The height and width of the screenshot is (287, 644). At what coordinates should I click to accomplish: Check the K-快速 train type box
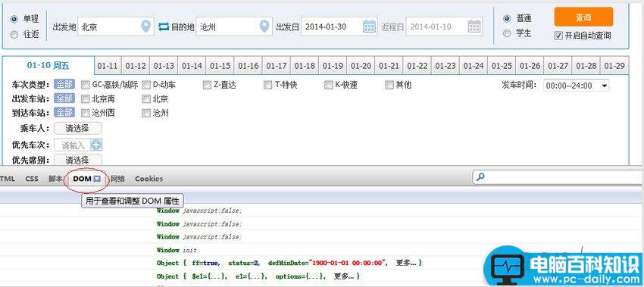pos(328,85)
